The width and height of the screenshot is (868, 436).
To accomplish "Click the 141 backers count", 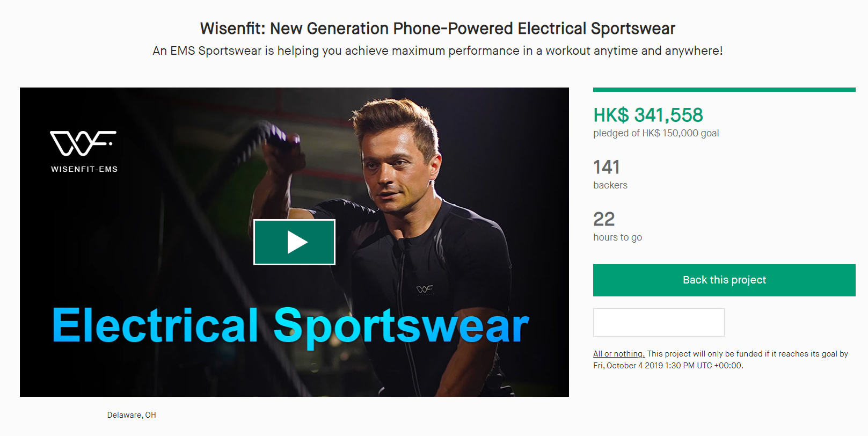I will 607,167.
